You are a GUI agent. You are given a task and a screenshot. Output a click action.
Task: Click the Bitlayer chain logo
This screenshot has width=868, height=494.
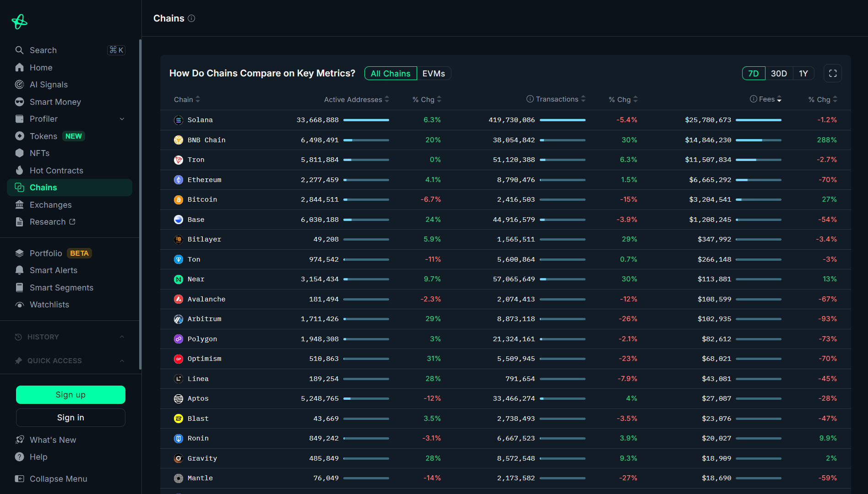(x=179, y=239)
